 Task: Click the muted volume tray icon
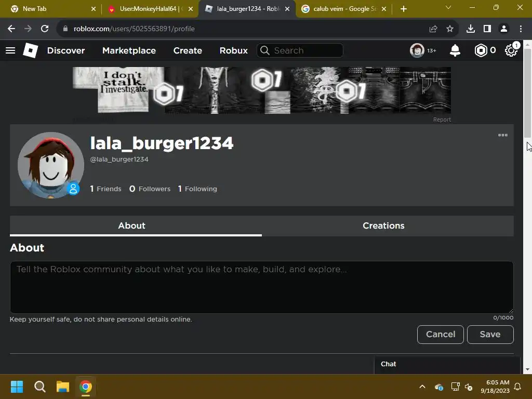(x=469, y=387)
